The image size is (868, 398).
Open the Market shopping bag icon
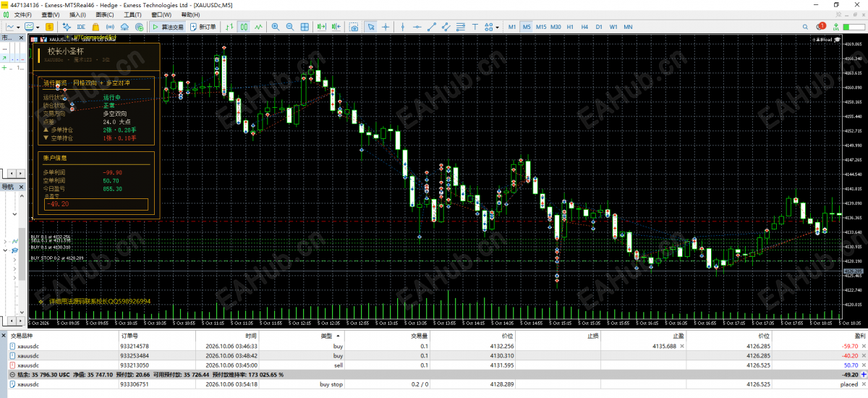[x=95, y=27]
